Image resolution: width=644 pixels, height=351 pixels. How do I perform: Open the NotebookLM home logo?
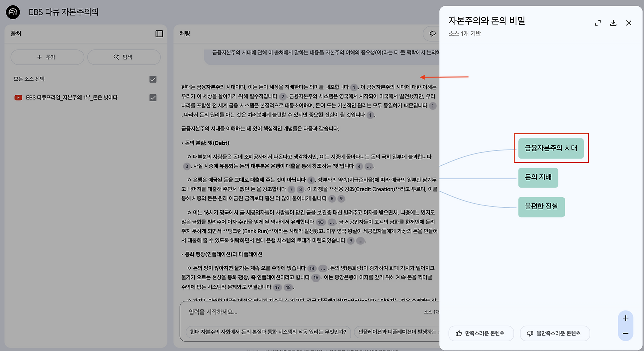tap(12, 11)
